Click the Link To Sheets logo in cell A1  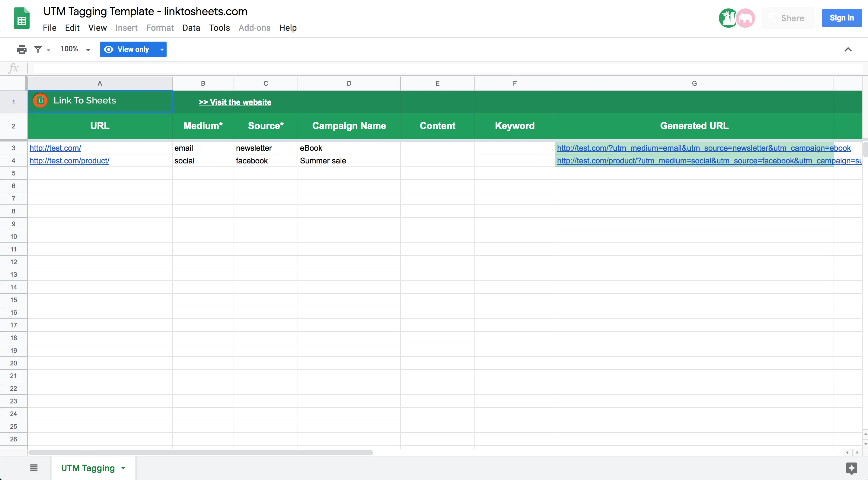pyautogui.click(x=40, y=100)
